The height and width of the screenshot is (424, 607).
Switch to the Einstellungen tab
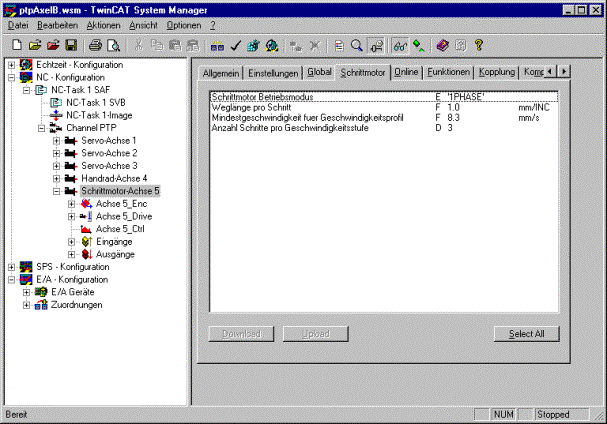coord(273,73)
